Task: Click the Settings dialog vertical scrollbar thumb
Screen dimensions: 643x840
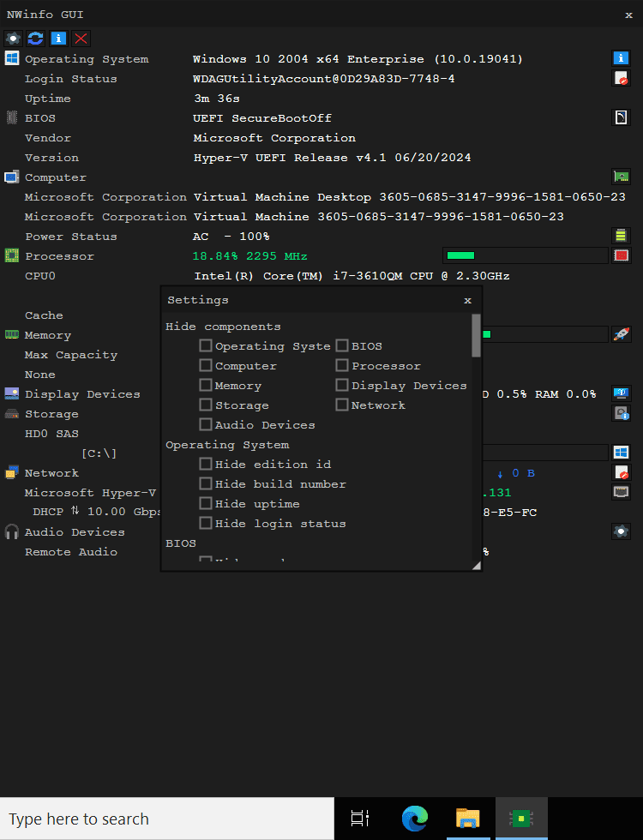Action: tap(476, 335)
